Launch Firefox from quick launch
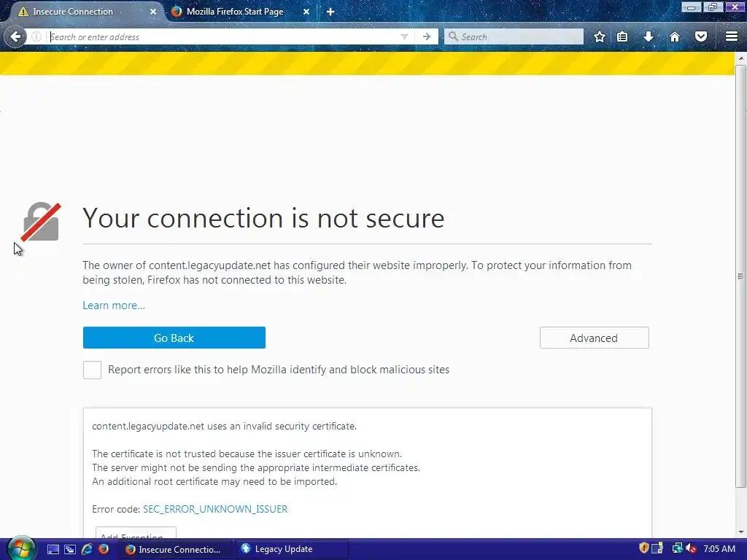Screen dimensions: 747x560 click(104, 550)
